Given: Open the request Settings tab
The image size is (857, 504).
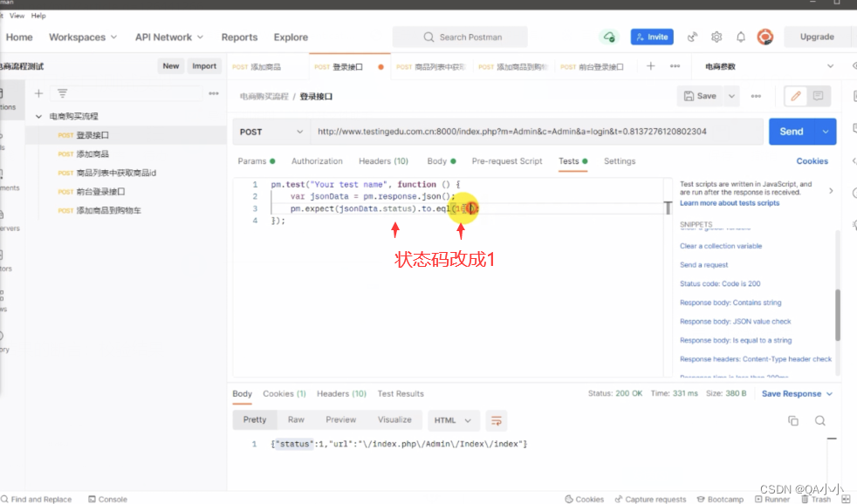Looking at the screenshot, I should pyautogui.click(x=620, y=161).
